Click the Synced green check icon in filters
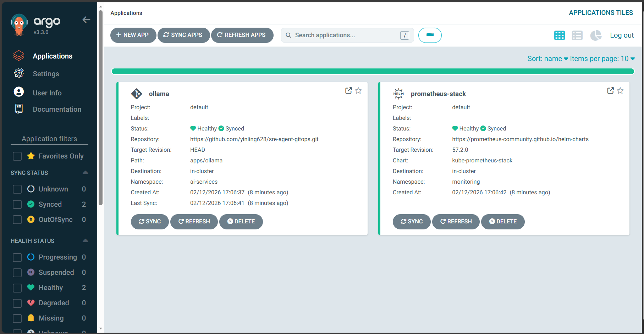Viewport: 644px width, 334px height. click(x=31, y=204)
